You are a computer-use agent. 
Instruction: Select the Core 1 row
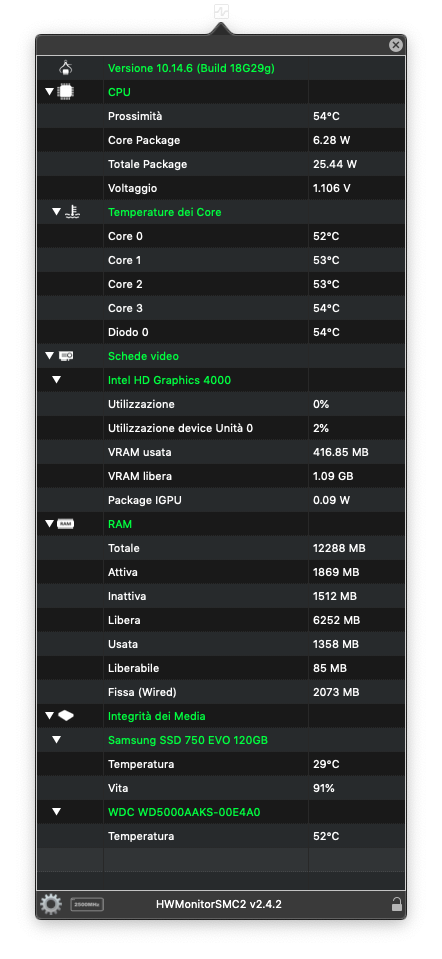pyautogui.click(x=221, y=260)
